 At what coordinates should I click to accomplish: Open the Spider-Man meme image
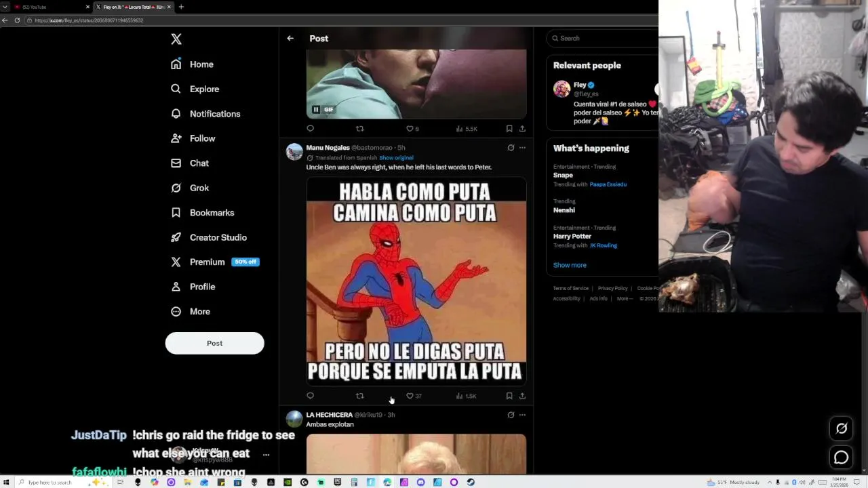point(416,281)
